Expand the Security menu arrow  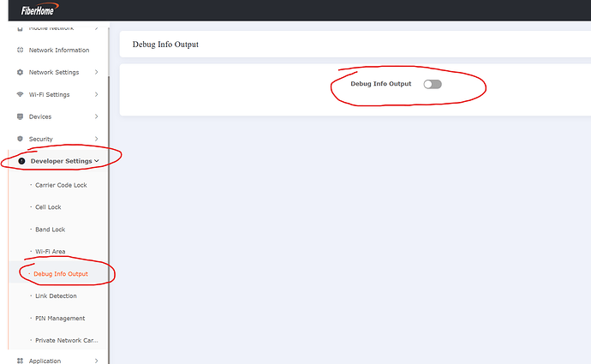tap(97, 139)
